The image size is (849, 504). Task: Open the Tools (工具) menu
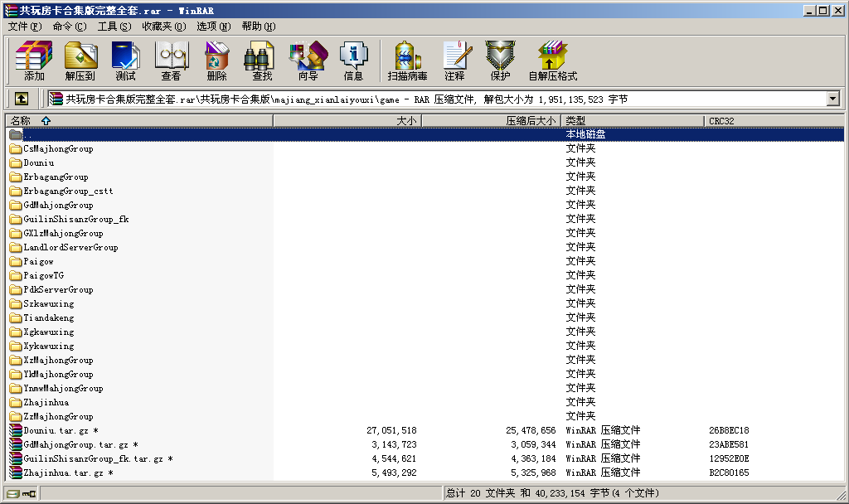point(114,27)
